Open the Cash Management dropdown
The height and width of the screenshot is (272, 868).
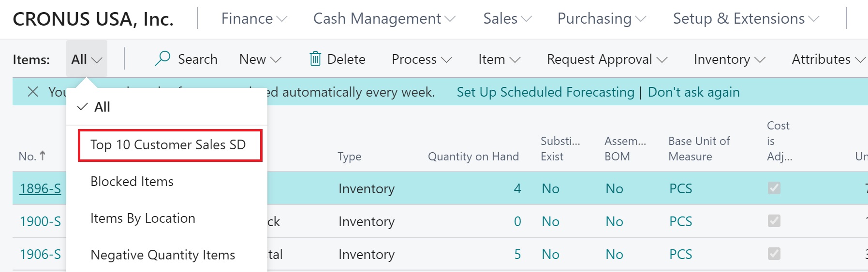click(x=384, y=19)
